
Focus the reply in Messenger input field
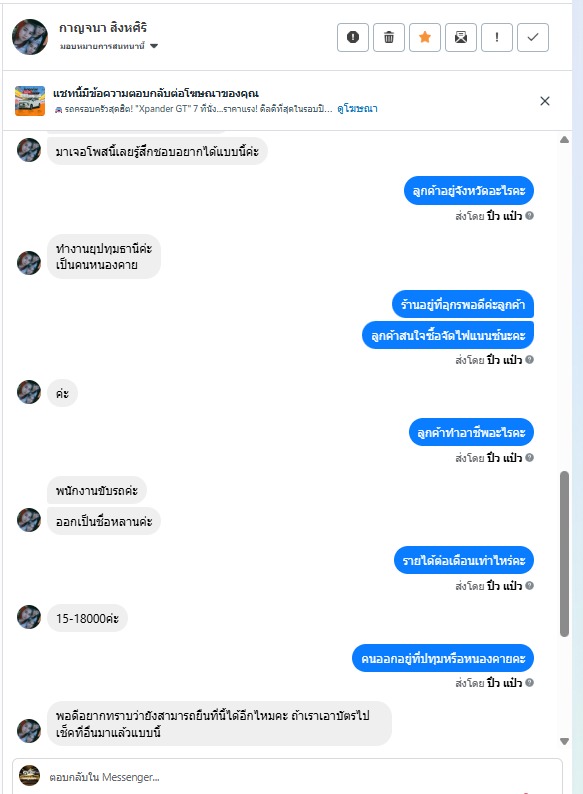click(x=287, y=776)
